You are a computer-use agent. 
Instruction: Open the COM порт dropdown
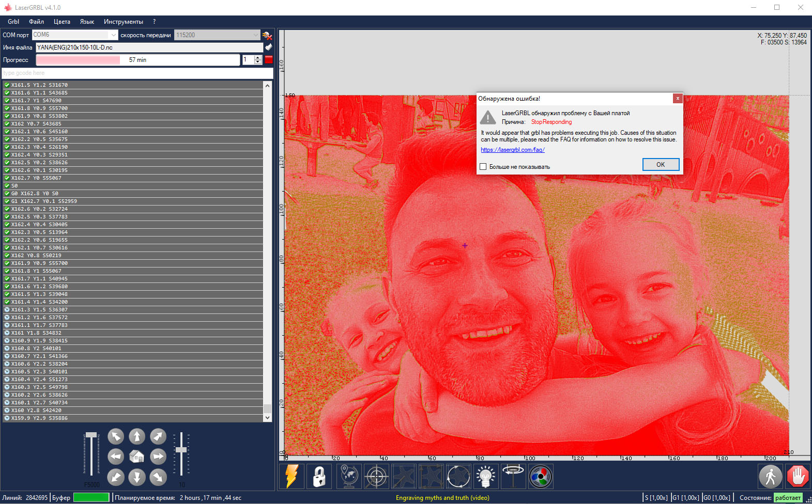[x=113, y=35]
